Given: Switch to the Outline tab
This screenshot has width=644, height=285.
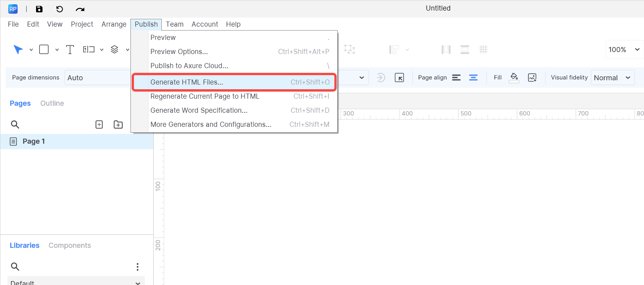Looking at the screenshot, I should click(52, 103).
